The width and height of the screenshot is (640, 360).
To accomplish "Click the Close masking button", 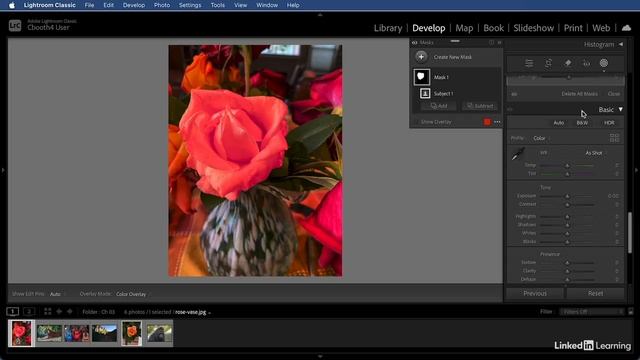I will coord(613,94).
